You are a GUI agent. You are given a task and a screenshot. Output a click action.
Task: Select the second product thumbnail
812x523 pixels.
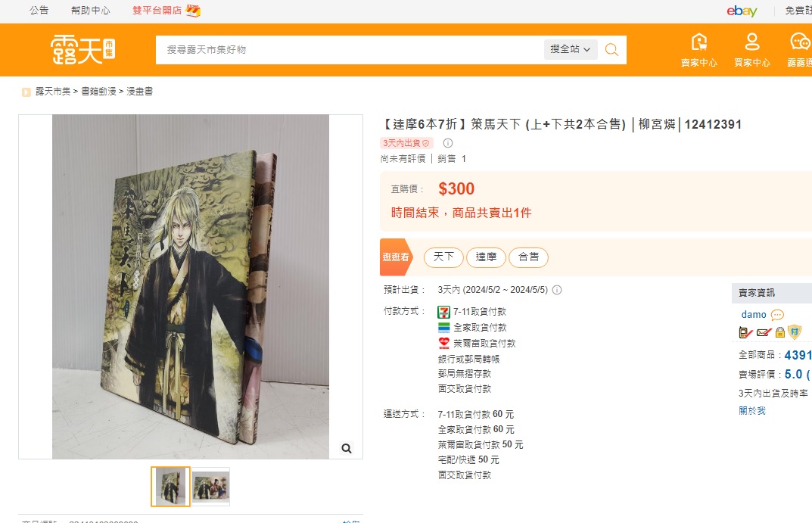(211, 487)
